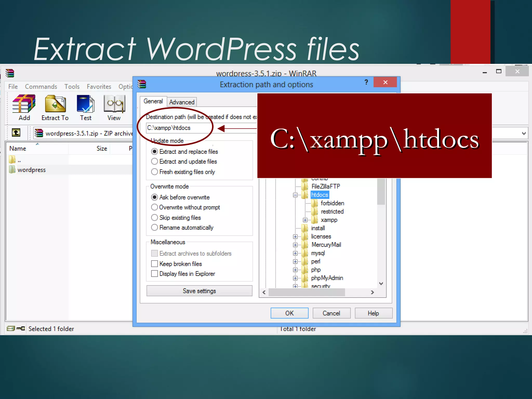Switch to the Advanced tab
Image resolution: width=532 pixels, height=399 pixels.
(x=182, y=102)
